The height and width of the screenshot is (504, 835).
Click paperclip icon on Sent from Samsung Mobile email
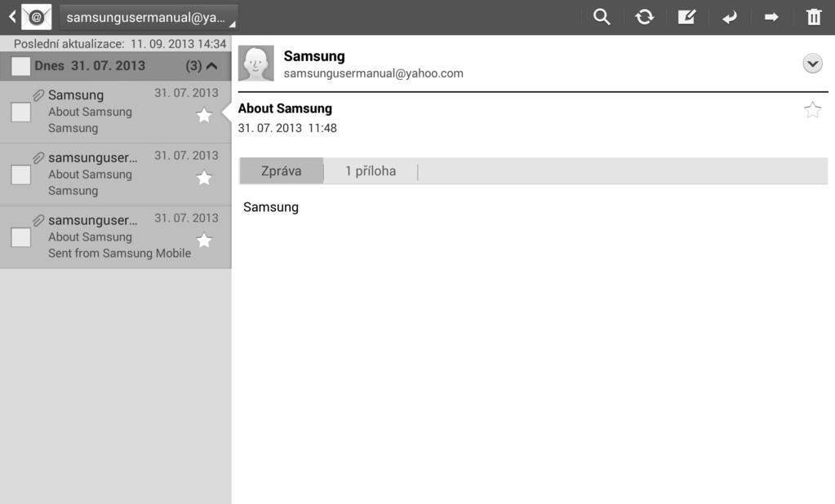[x=38, y=220]
